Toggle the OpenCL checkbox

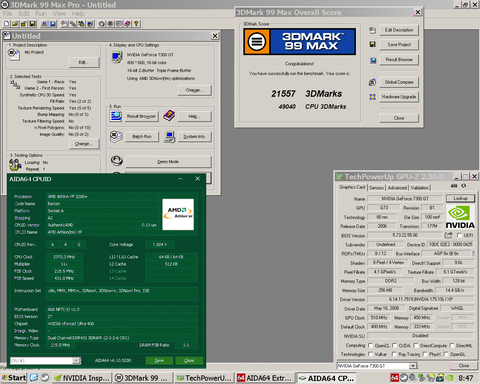(370, 345)
